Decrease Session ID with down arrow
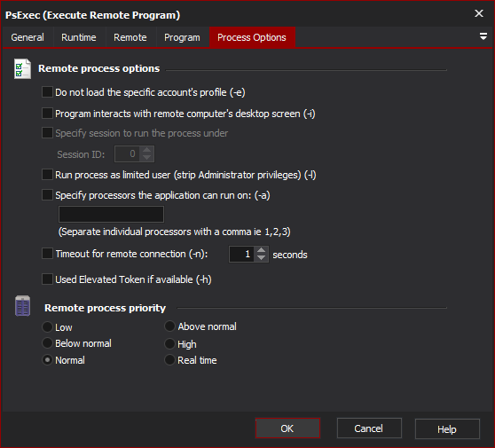The width and height of the screenshot is (495, 448). (146, 158)
